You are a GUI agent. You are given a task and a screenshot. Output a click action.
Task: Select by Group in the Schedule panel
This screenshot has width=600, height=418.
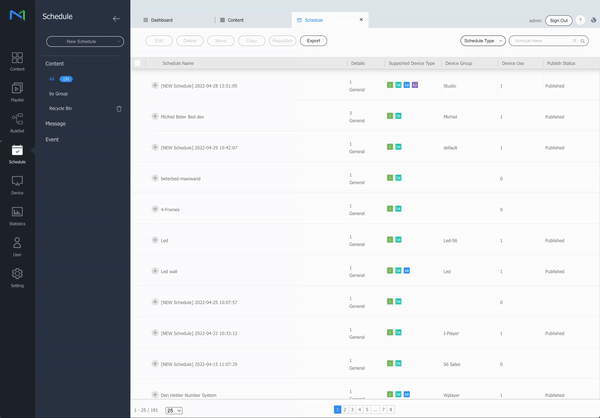tap(58, 93)
